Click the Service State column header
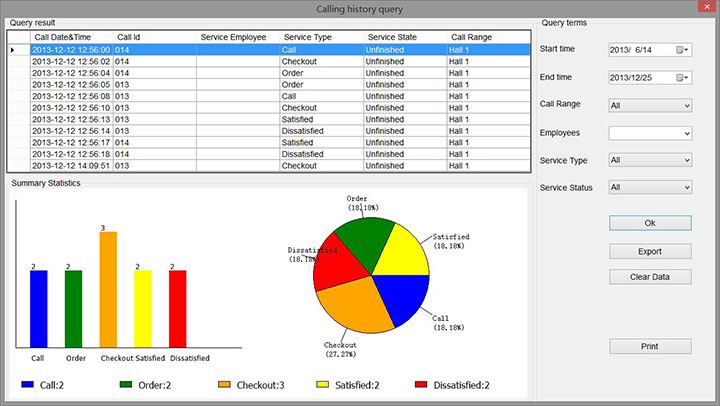This screenshot has height=406, width=720. coord(392,37)
